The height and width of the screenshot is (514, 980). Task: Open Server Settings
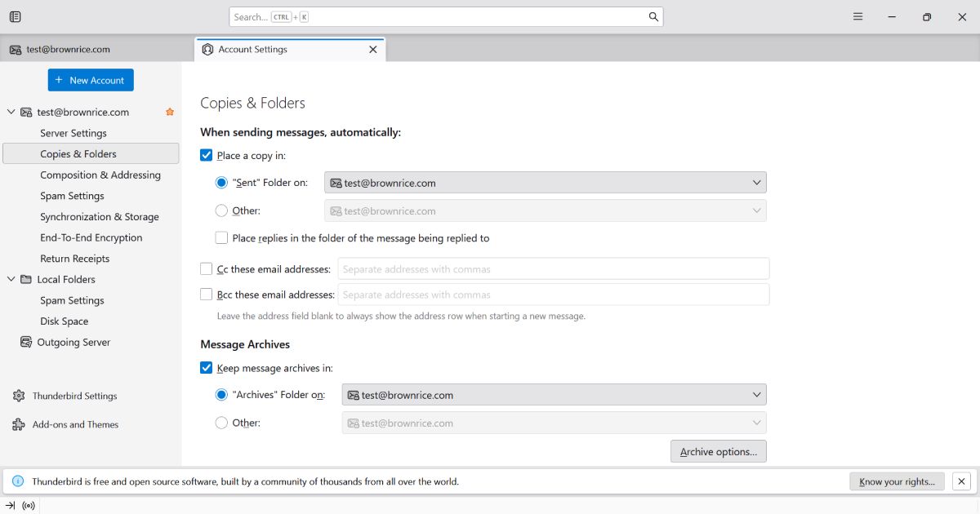pyautogui.click(x=73, y=133)
